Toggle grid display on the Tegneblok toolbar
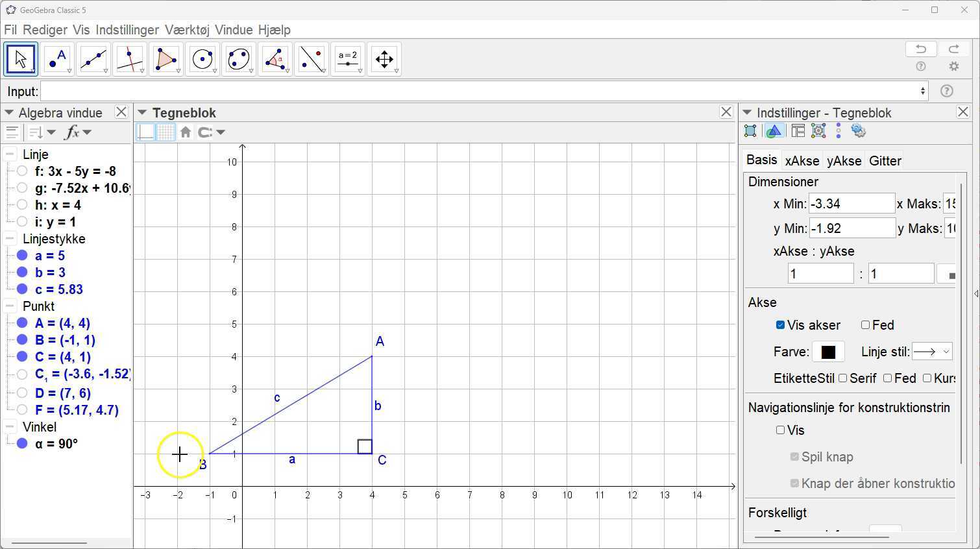Image resolution: width=980 pixels, height=549 pixels. coord(166,132)
